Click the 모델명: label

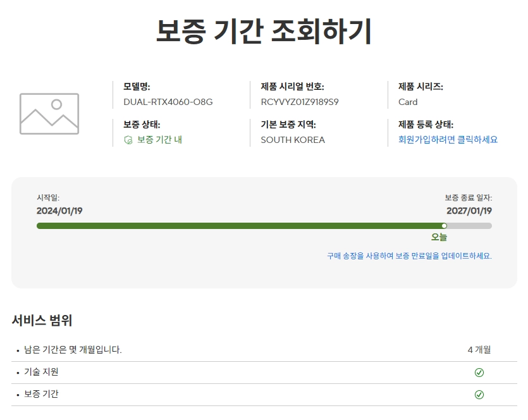137,87
